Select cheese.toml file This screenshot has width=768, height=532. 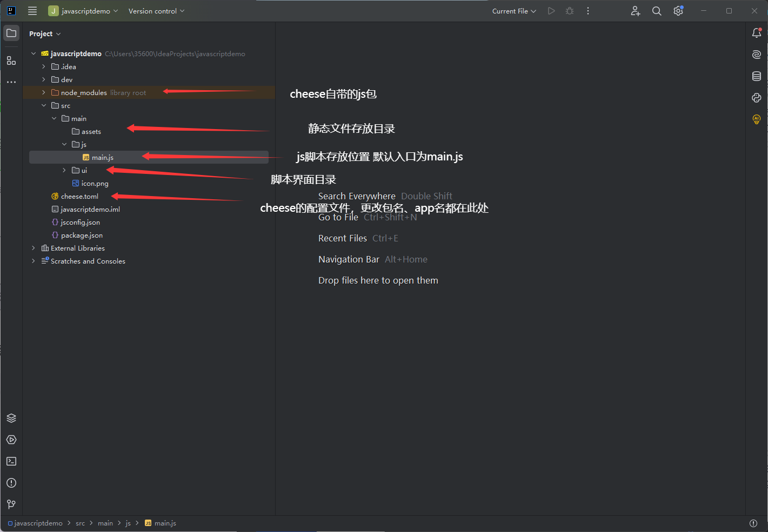click(75, 196)
